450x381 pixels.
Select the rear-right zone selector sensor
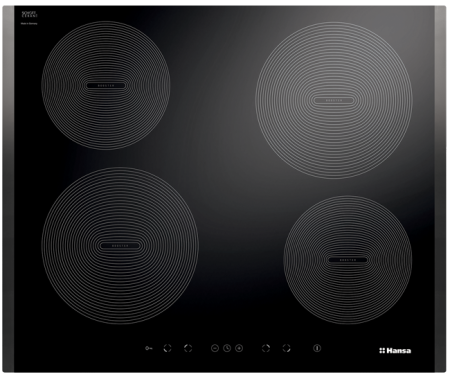point(266,348)
